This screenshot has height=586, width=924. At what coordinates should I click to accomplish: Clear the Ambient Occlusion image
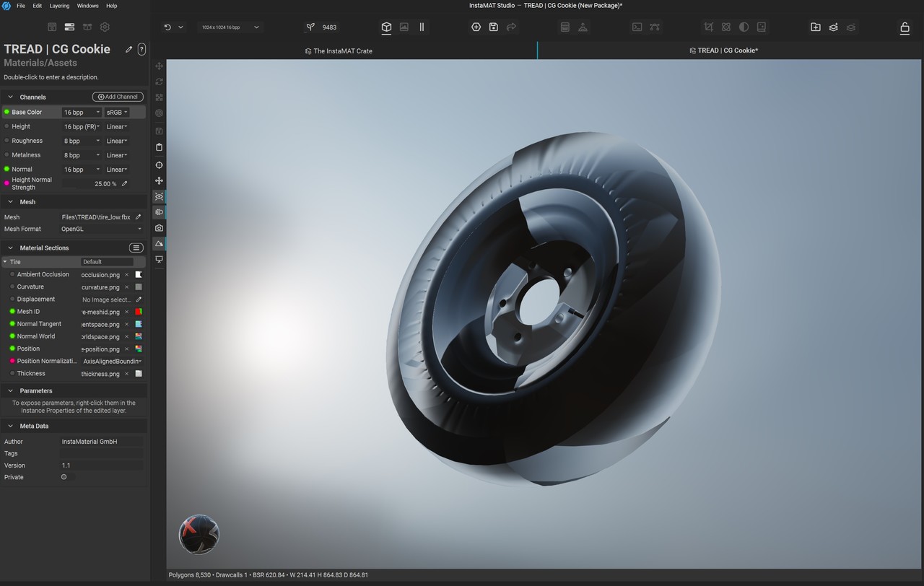point(127,275)
